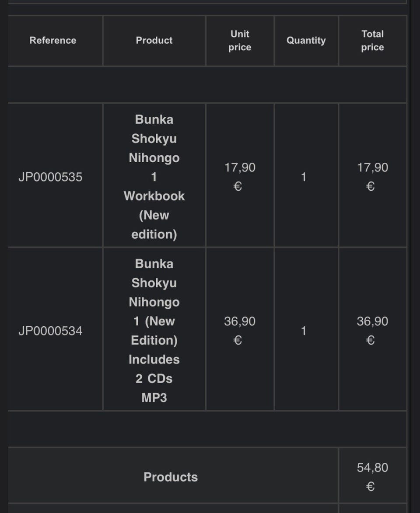Click the Reference column header

coord(52,40)
